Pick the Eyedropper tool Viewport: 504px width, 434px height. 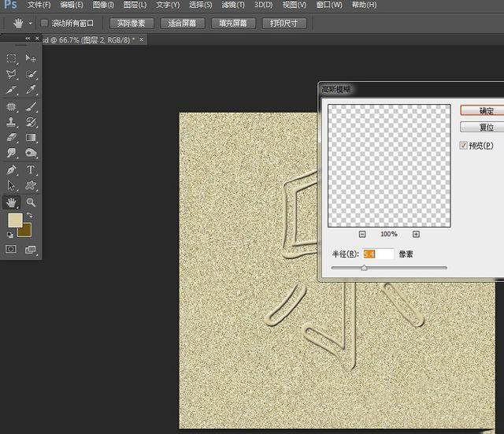pyautogui.click(x=31, y=91)
